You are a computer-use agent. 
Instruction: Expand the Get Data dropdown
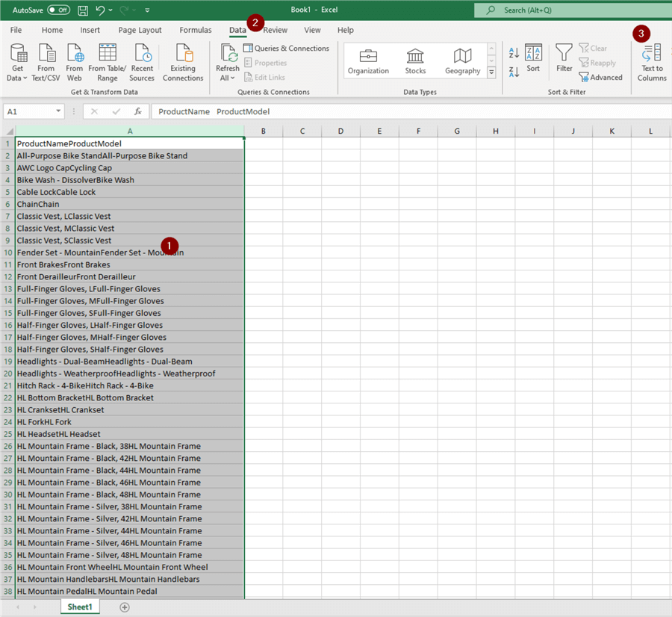coord(18,77)
